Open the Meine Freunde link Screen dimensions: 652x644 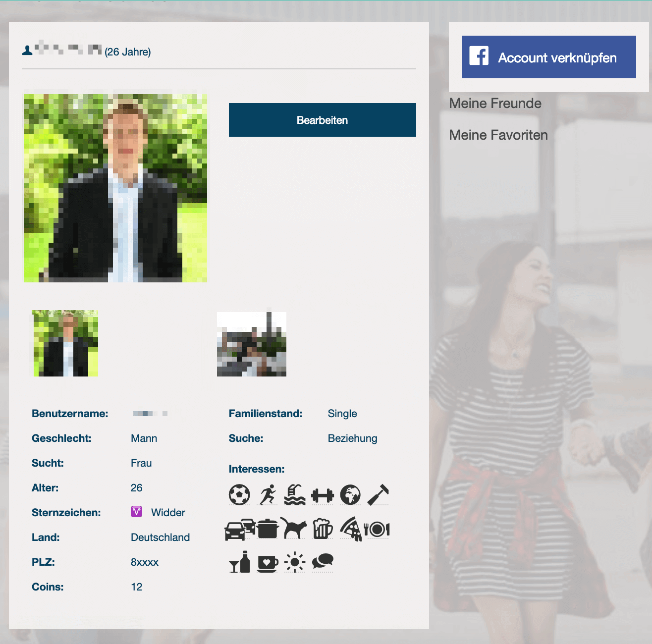(495, 104)
